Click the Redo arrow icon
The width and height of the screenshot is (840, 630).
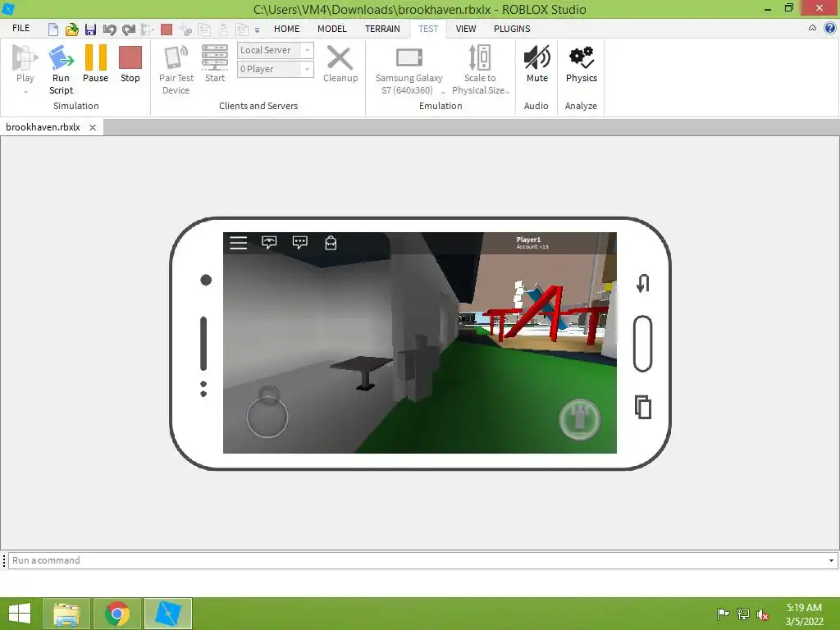(129, 30)
